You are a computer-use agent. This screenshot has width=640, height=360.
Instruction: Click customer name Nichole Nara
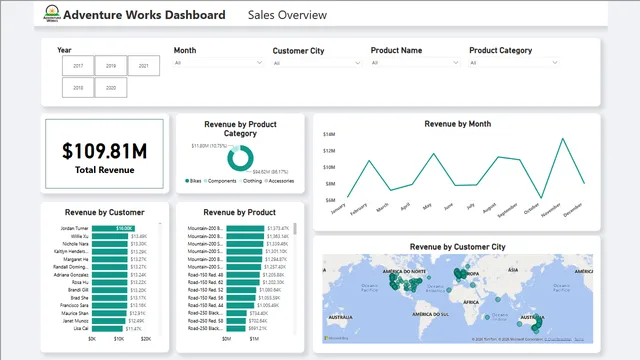[76, 244]
